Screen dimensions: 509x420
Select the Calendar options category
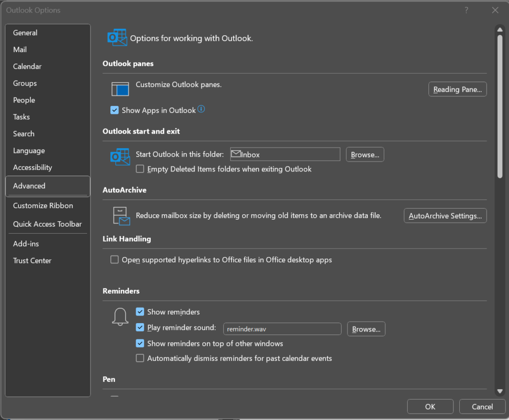(x=48, y=67)
